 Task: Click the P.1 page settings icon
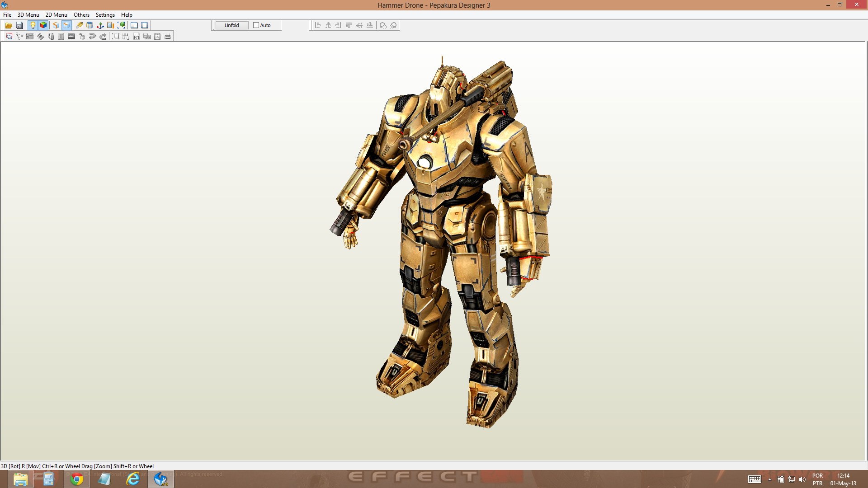pos(137,37)
